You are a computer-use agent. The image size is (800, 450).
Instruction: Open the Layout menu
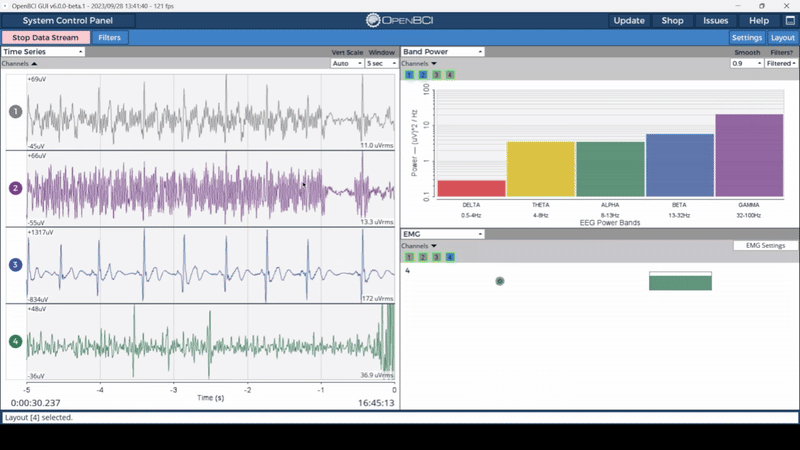pos(783,38)
